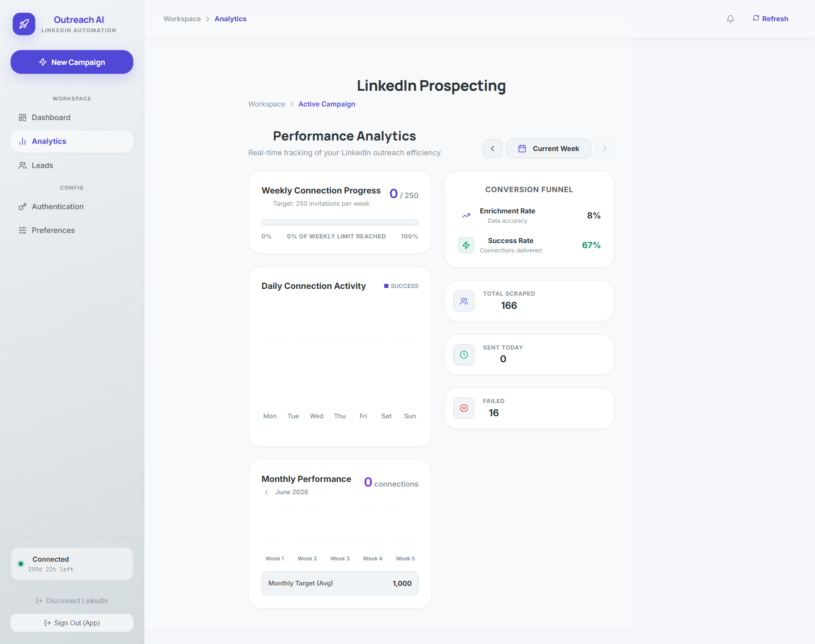
Task: Click the Refresh button
Action: pyautogui.click(x=770, y=19)
